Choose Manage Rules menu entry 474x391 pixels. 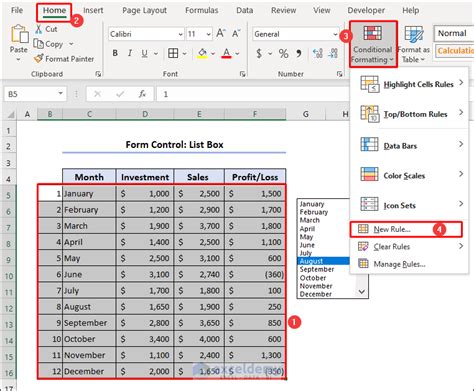(409, 264)
